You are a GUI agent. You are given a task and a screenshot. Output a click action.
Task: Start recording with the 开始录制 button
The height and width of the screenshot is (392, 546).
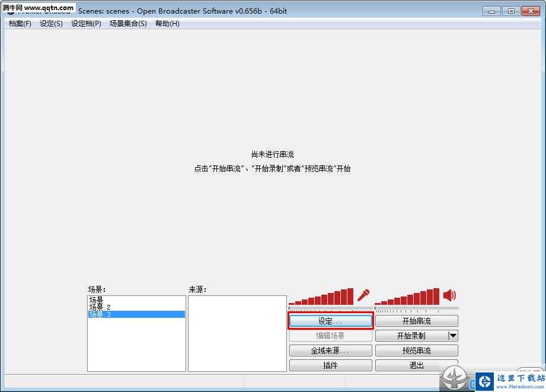point(412,335)
